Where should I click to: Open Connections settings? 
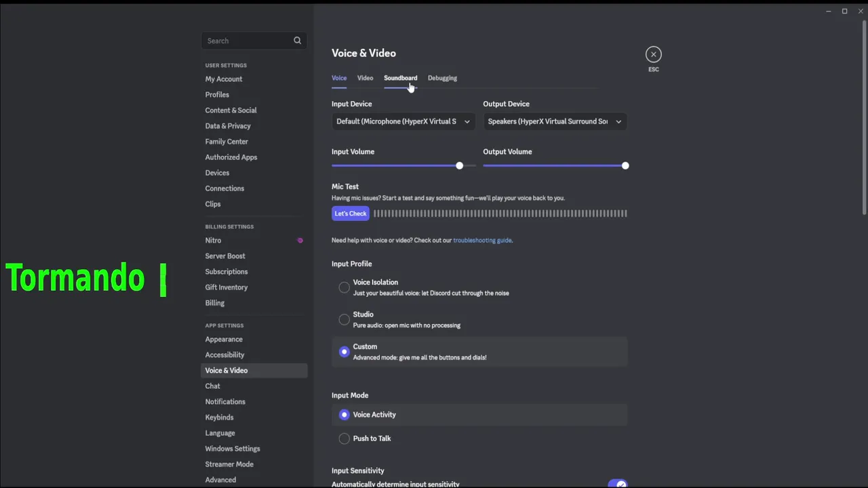pos(224,188)
